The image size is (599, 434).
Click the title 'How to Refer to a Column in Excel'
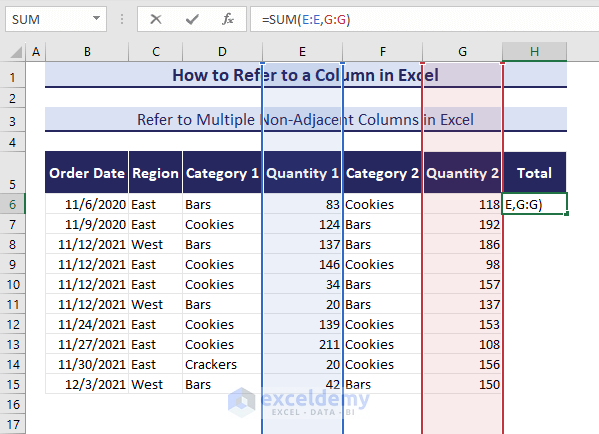click(305, 75)
